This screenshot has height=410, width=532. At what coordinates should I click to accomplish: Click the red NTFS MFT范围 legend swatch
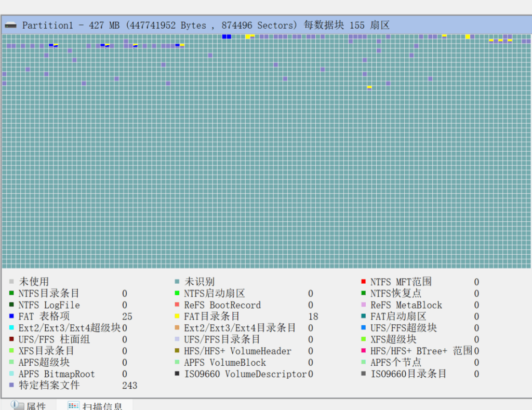point(364,282)
